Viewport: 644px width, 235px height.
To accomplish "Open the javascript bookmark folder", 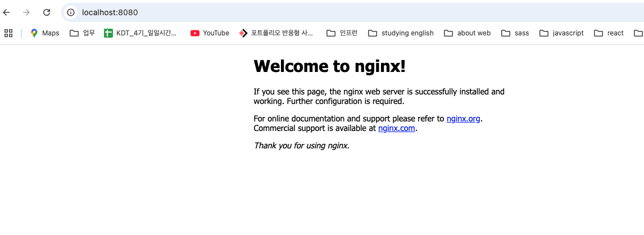I will pos(561,33).
